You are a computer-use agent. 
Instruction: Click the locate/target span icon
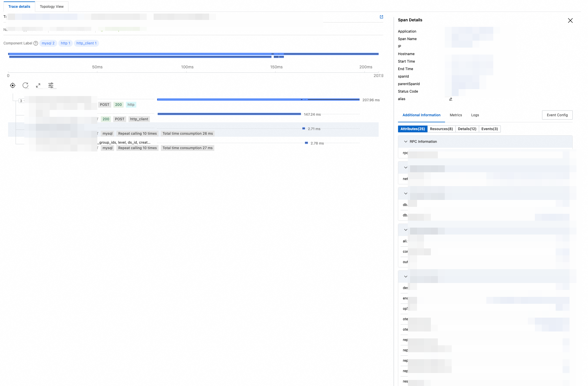click(13, 85)
